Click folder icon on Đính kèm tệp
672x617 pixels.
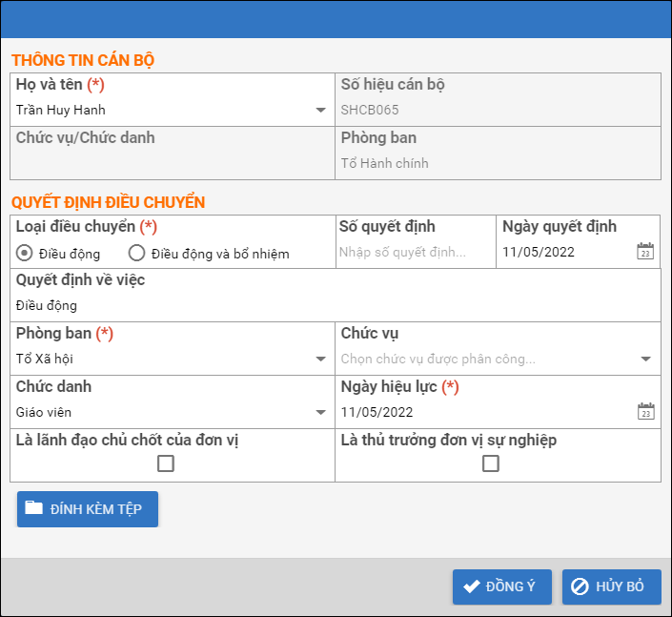34,508
